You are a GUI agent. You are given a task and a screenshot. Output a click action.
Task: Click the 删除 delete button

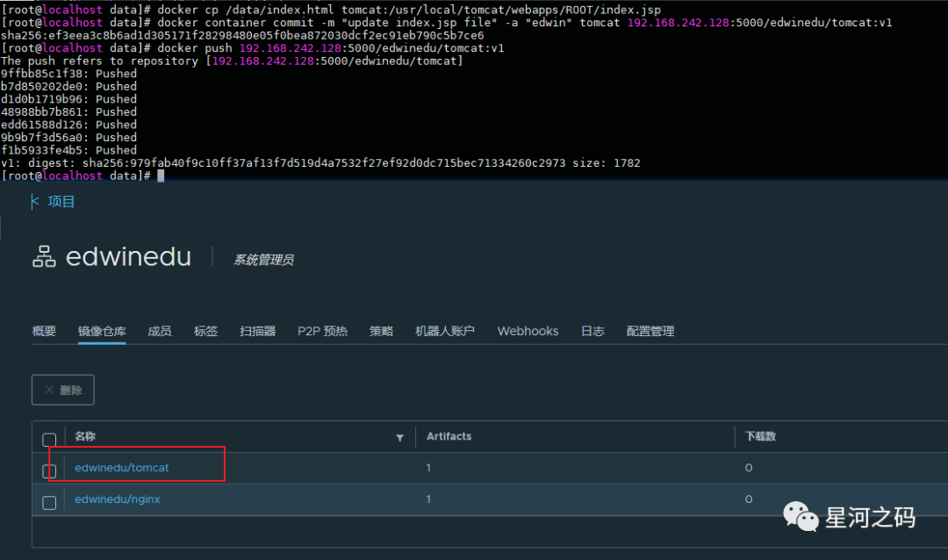click(63, 390)
